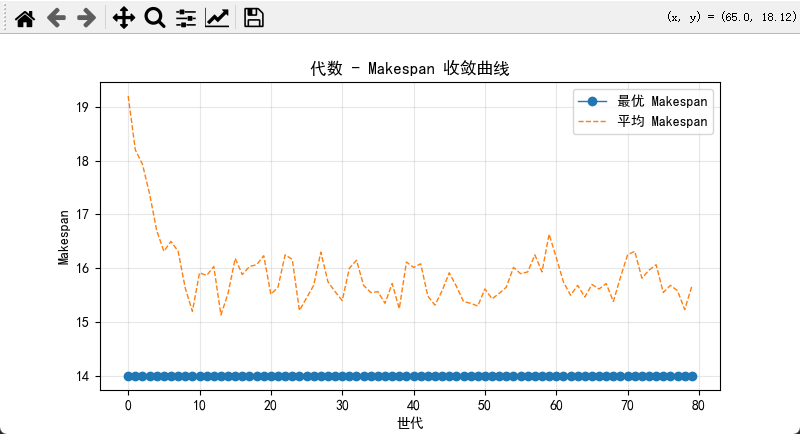Click the cursor coordinates readout at top right
Screen dimensions: 800x434
[730, 17]
